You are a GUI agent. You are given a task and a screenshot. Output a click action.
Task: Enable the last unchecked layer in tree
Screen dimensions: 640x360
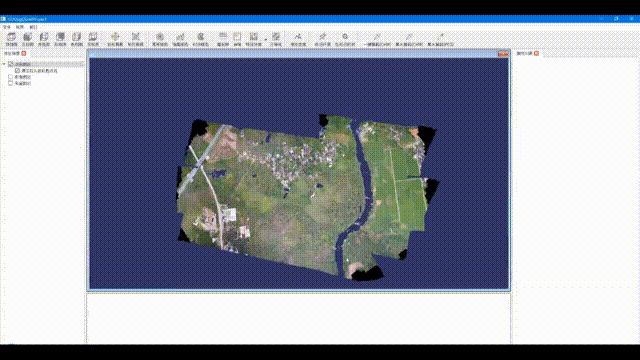[11, 83]
